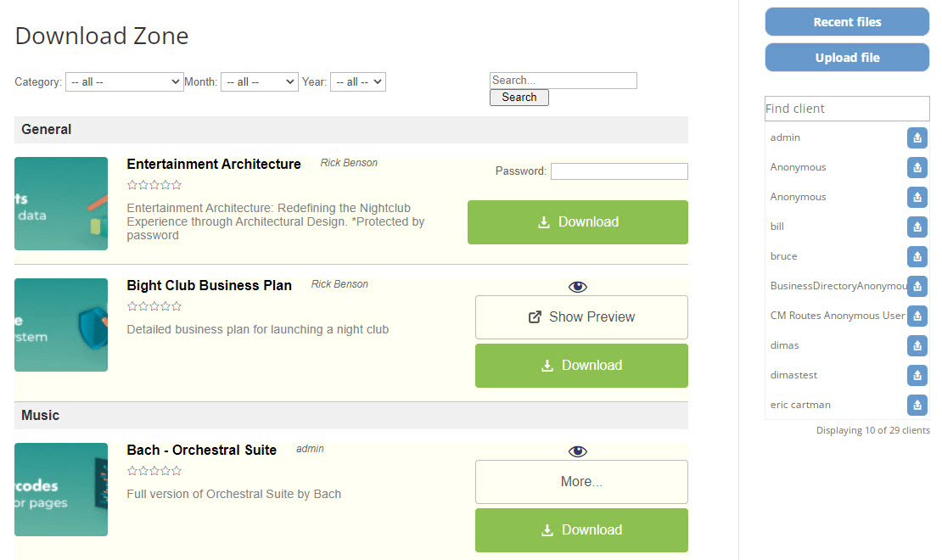Click upload icon for BusinessDirectoryAnonymous client
The image size is (942, 560).
point(917,287)
